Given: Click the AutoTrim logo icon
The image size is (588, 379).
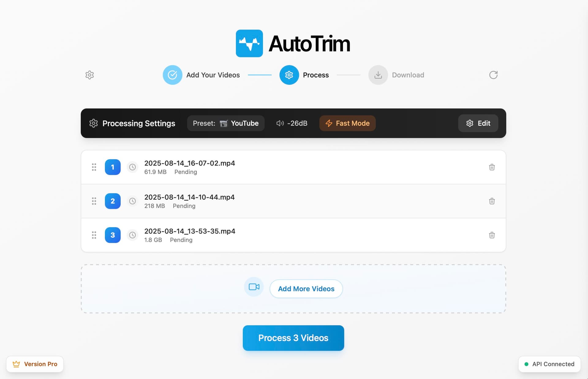Looking at the screenshot, I should (249, 43).
